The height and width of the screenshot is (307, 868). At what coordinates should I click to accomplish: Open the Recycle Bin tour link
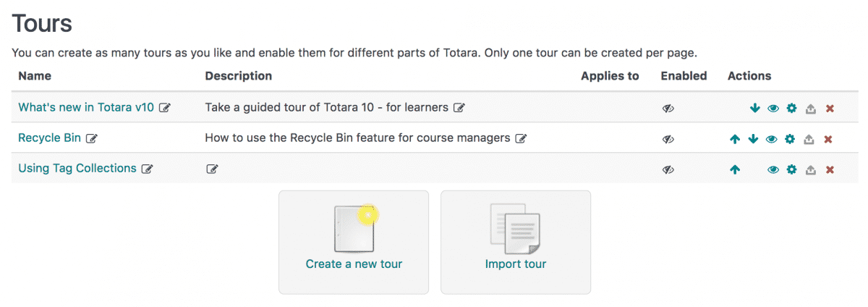click(x=49, y=138)
